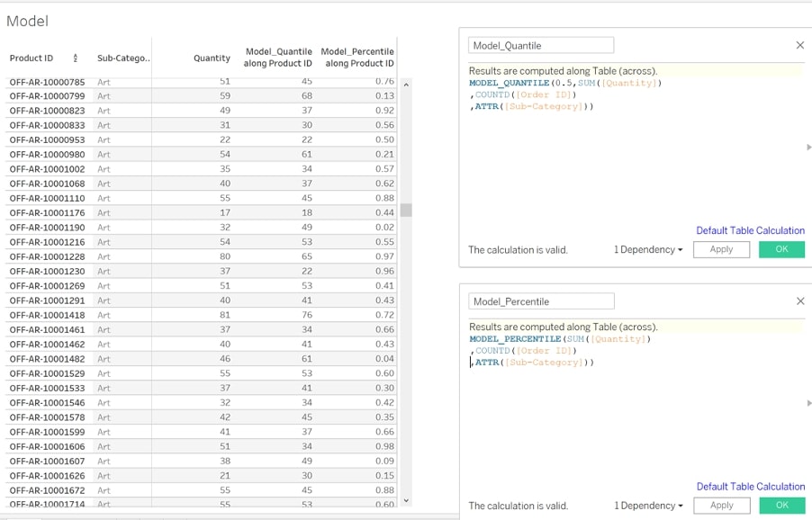Click the table scrollbar up arrow

(406, 85)
